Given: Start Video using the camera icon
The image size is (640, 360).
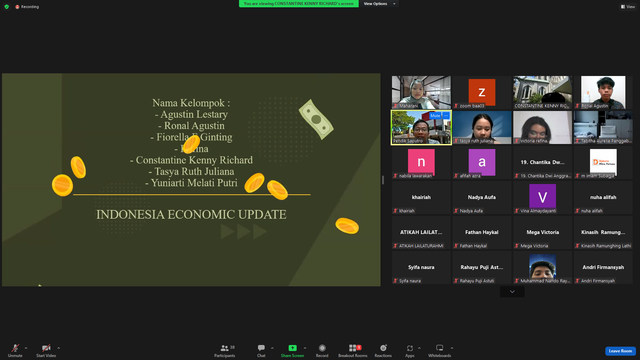Looking at the screenshot, I should click(46, 348).
